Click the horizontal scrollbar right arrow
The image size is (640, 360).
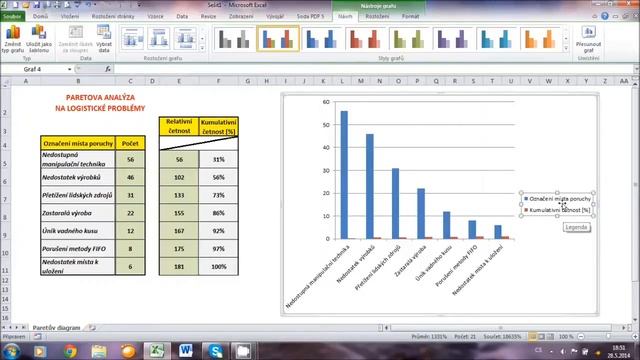(x=624, y=327)
